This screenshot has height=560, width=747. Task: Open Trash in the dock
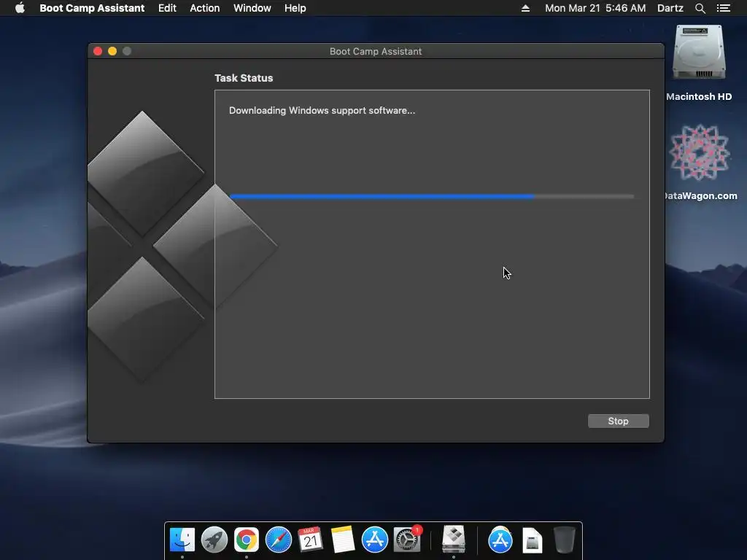pyautogui.click(x=565, y=540)
